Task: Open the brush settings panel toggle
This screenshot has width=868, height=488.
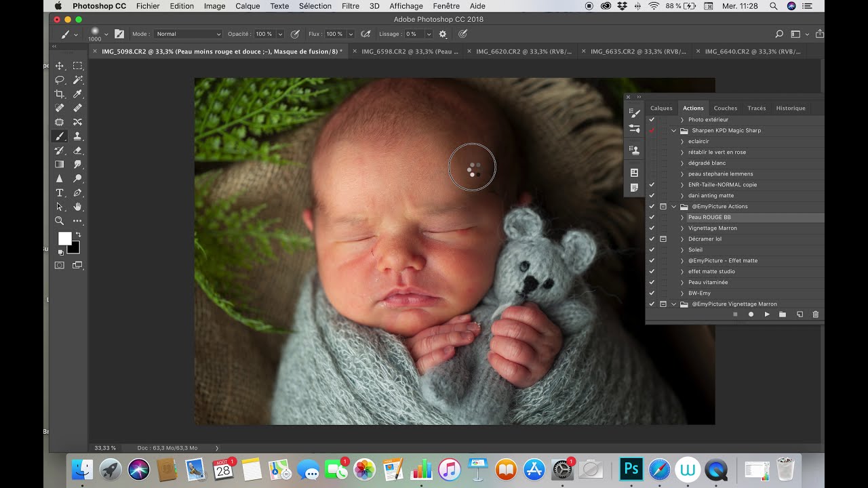Action: [x=119, y=34]
